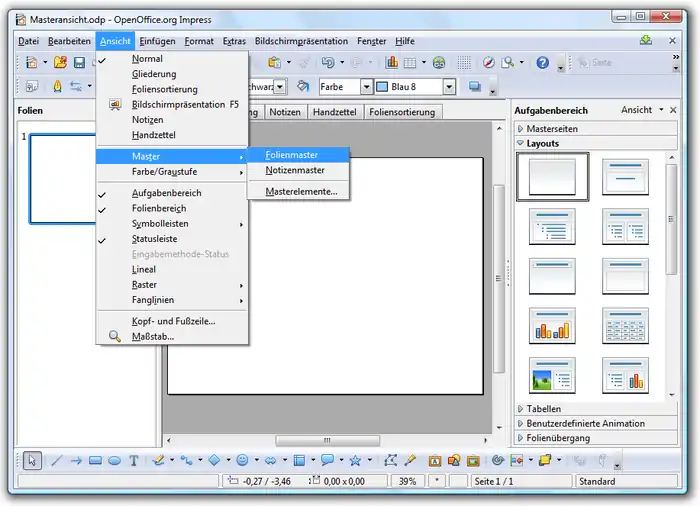
Task: Expand the Tabellen section
Action: click(x=596, y=409)
